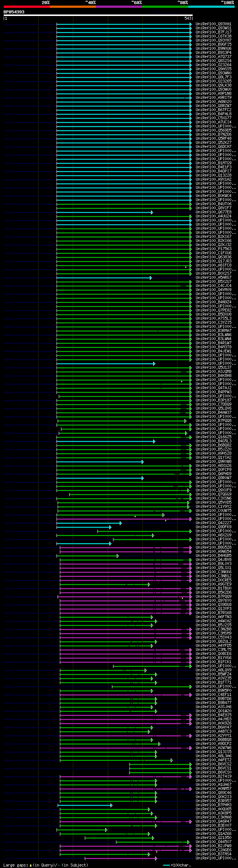The width and height of the screenshot is (238, 868).
Task: Click the UniRef100_Q1YIA2 hit name
Action: pyautogui.click(x=213, y=457)
